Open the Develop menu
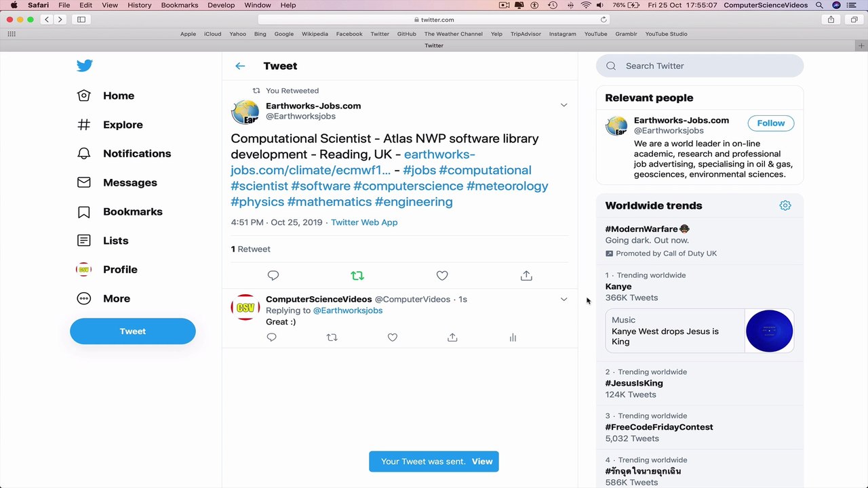The image size is (868, 488). [221, 5]
